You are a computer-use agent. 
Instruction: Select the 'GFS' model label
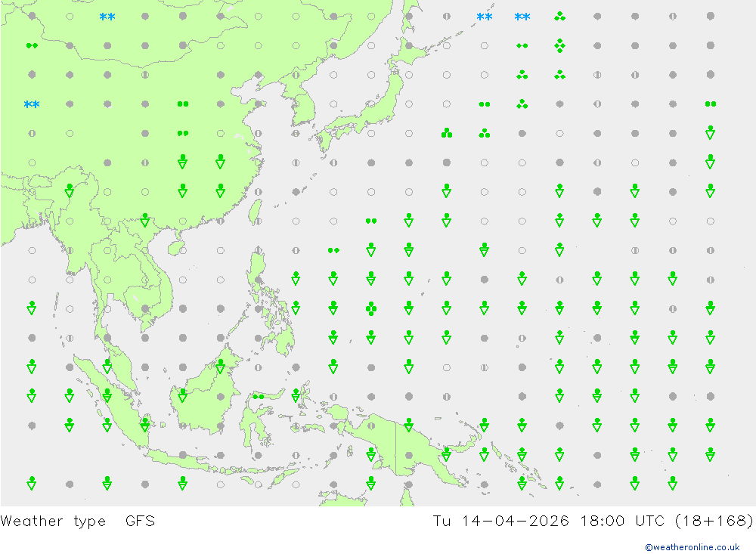(x=140, y=522)
